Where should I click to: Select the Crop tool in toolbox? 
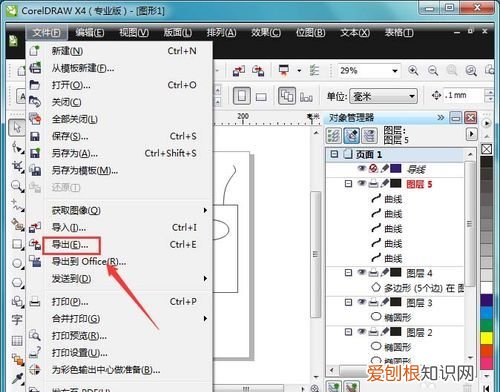(x=17, y=166)
